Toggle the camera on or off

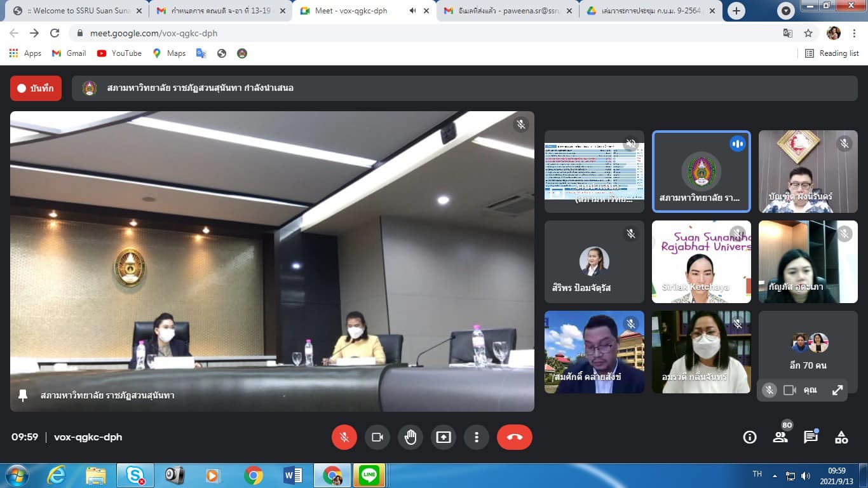(377, 437)
